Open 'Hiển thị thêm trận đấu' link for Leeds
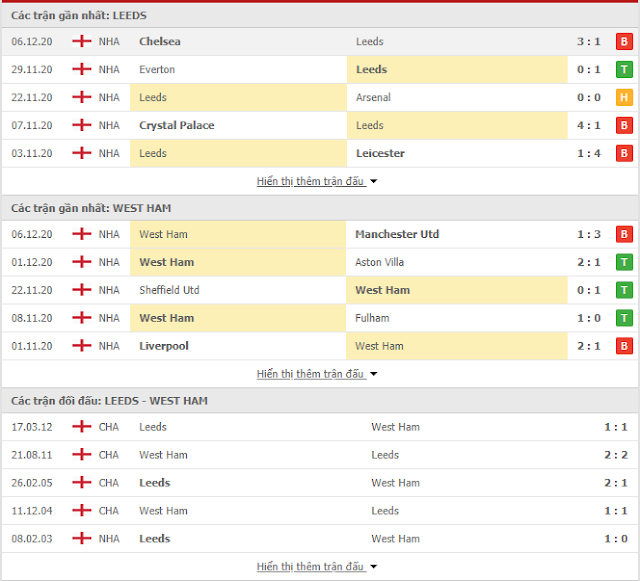Screen dimensions: 640x581 (310, 181)
